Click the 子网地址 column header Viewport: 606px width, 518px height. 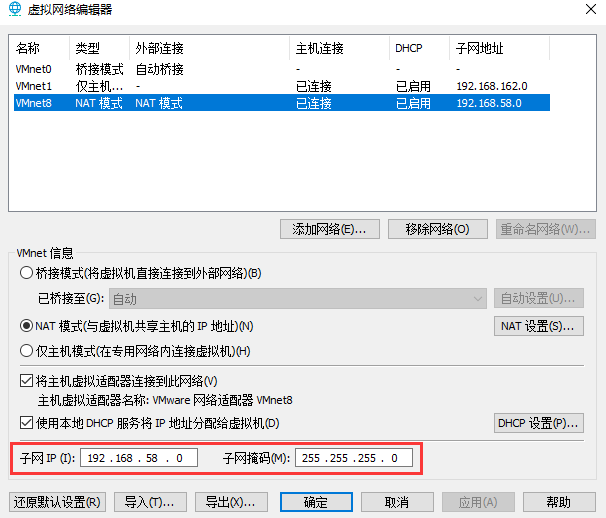coord(499,48)
